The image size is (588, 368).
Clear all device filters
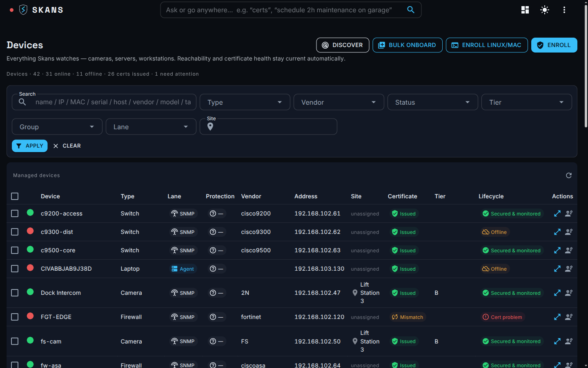[x=67, y=146]
